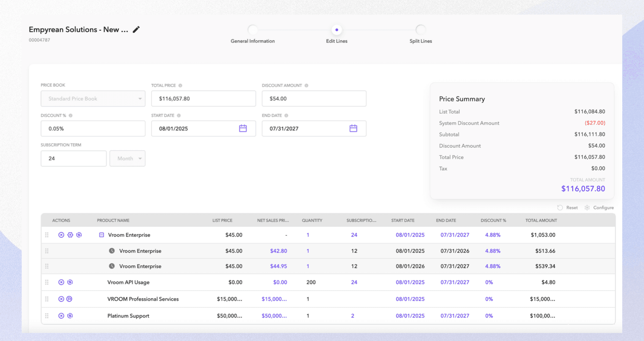644x341 pixels.
Task: Edit the $42.80 net sales price
Action: pyautogui.click(x=278, y=251)
